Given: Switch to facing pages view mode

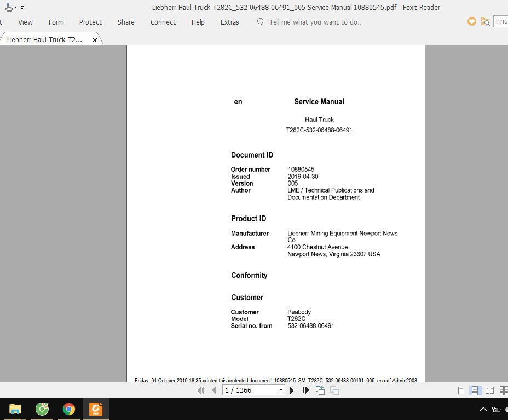Looking at the screenshot, I should click(x=489, y=390).
